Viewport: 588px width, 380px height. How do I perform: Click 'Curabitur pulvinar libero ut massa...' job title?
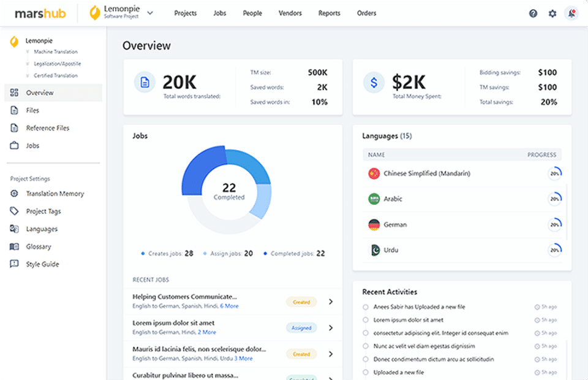pyautogui.click(x=185, y=375)
